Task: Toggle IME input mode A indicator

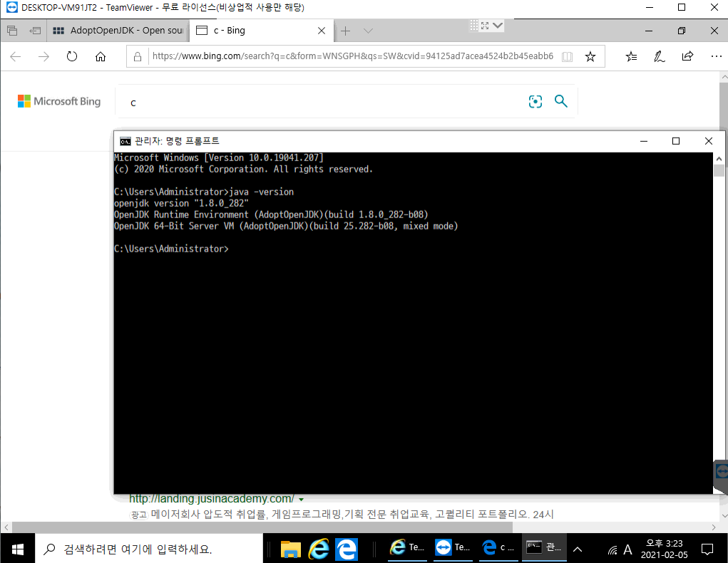Action: coord(627,550)
